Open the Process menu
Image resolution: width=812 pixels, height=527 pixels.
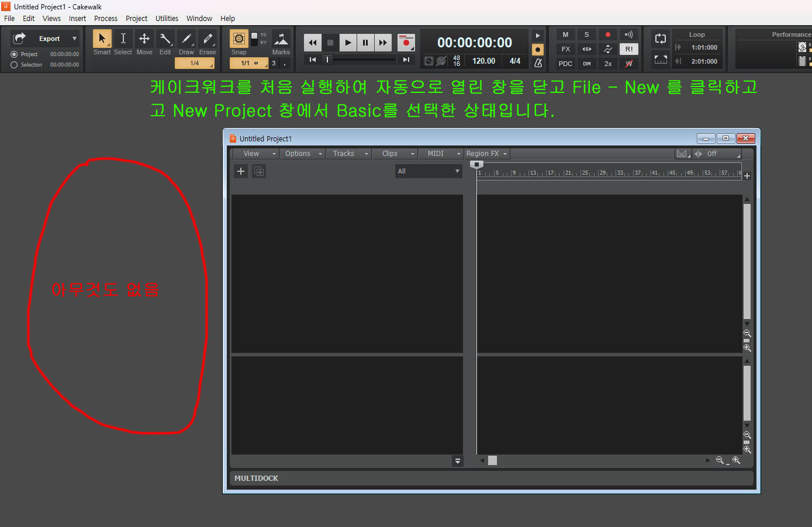106,18
